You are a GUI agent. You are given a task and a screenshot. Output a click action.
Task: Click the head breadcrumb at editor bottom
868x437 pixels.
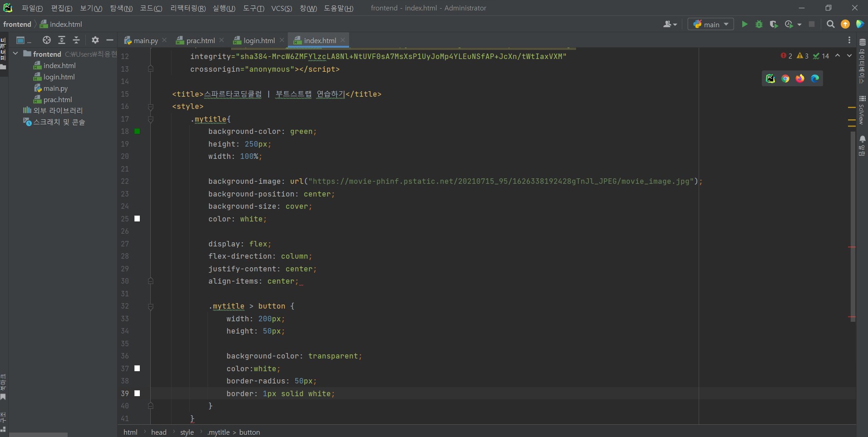[x=159, y=432]
